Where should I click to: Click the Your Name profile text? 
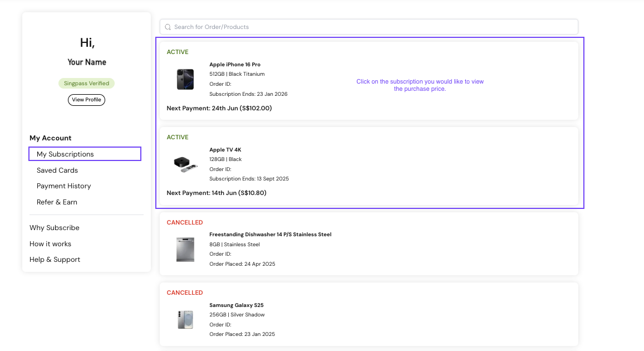coord(87,62)
